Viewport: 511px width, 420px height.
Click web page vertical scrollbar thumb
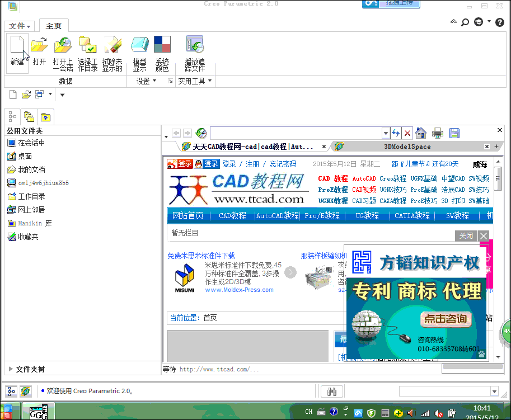click(498, 178)
